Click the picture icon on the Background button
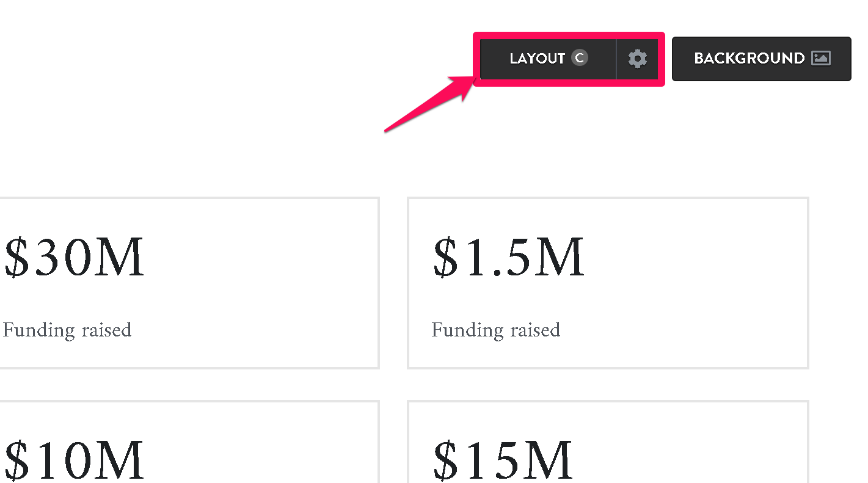This screenshot has height=483, width=868. click(820, 58)
